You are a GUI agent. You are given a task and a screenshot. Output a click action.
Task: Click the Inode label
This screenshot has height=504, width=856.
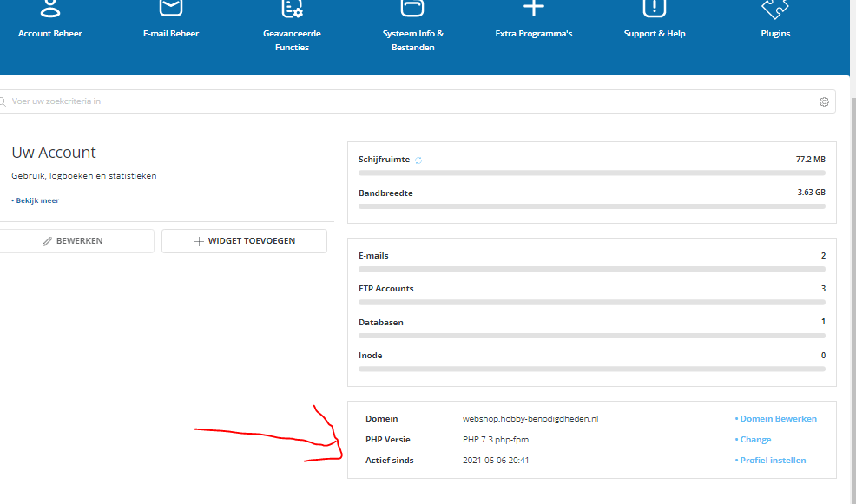click(x=370, y=356)
